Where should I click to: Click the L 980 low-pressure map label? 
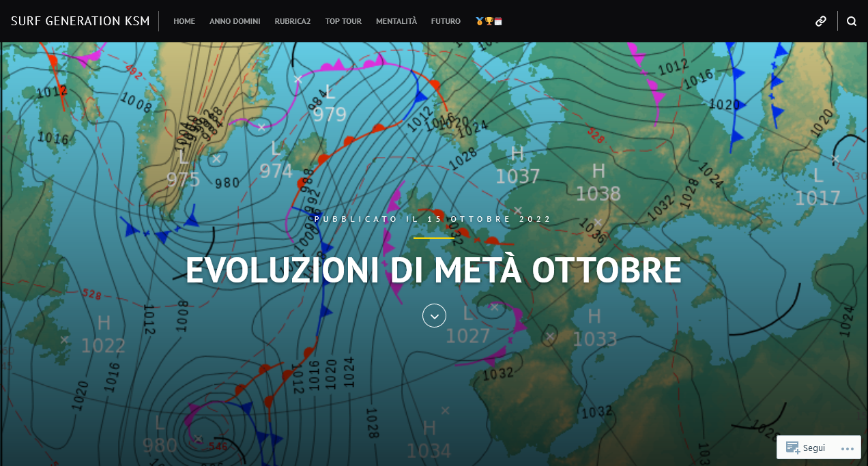[160, 435]
